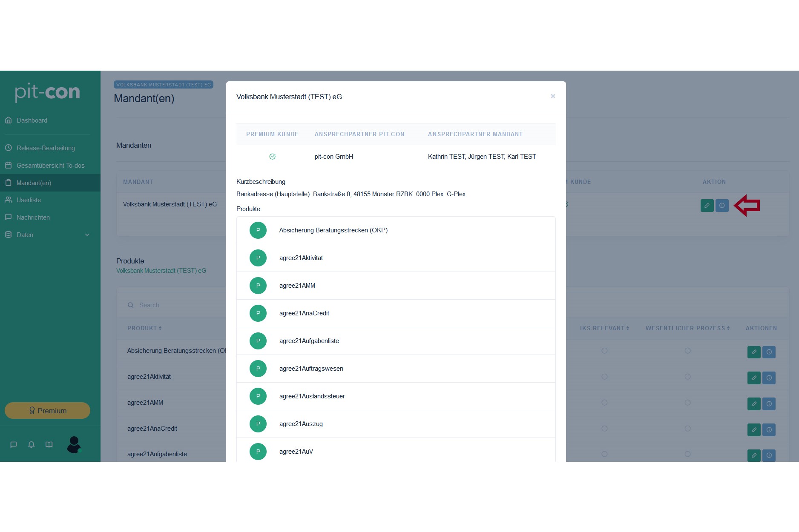Click P badge next to agree21Auftragswesen
This screenshot has width=799, height=532.
click(x=258, y=369)
